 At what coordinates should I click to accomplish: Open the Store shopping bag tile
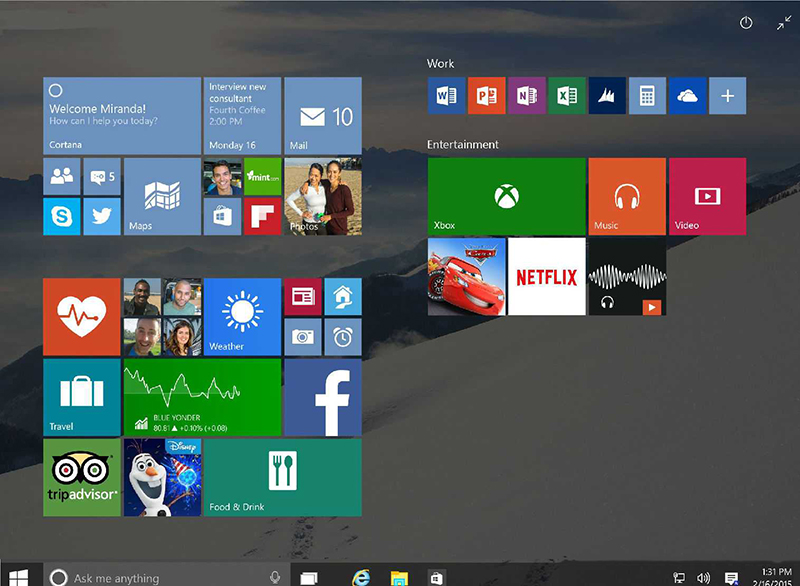point(222,217)
